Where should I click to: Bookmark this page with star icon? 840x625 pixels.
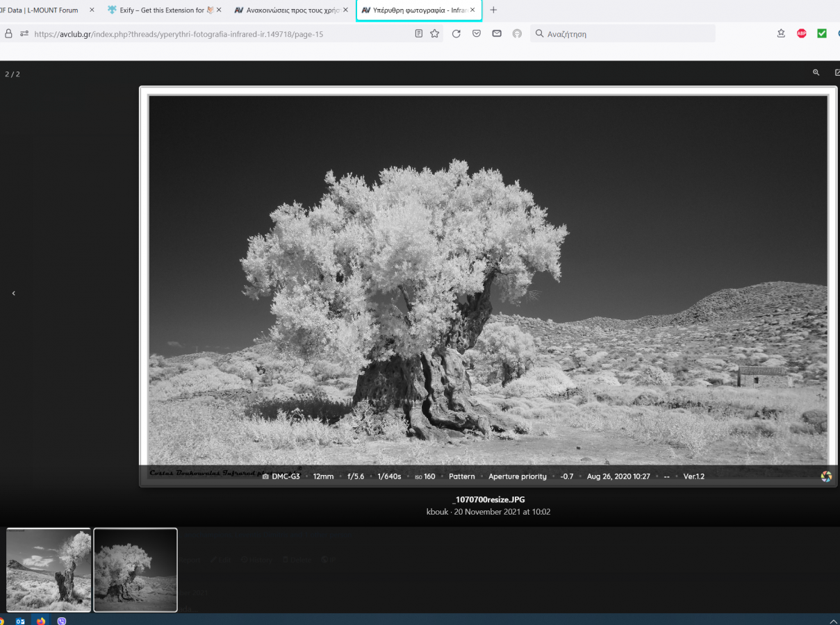[x=435, y=33]
